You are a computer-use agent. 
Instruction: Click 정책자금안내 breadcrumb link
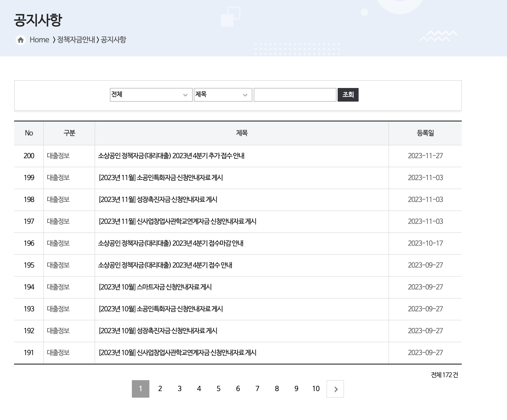(x=76, y=40)
